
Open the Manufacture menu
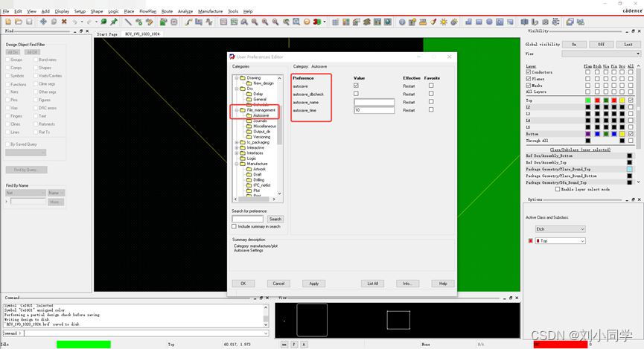(x=210, y=11)
